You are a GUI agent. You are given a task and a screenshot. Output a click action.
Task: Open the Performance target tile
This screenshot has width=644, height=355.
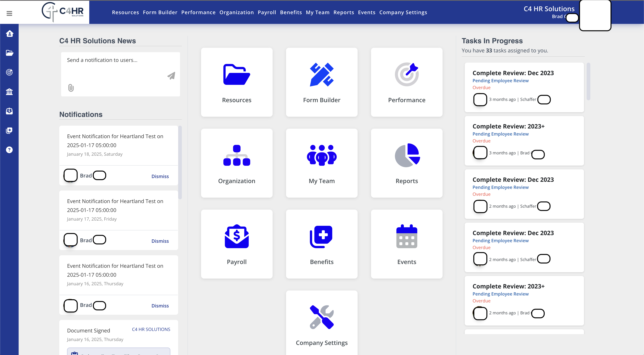[x=406, y=82]
